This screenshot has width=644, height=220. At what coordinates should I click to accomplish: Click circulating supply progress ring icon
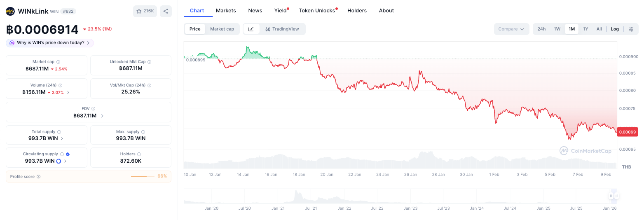[59, 161]
